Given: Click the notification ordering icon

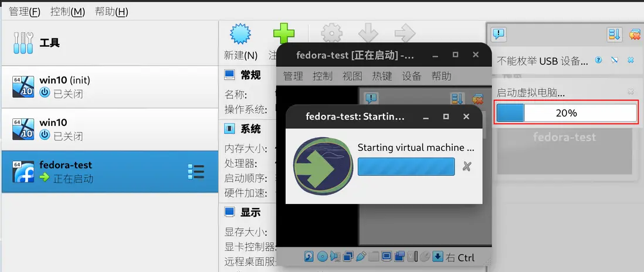Looking at the screenshot, I should pos(615,34).
